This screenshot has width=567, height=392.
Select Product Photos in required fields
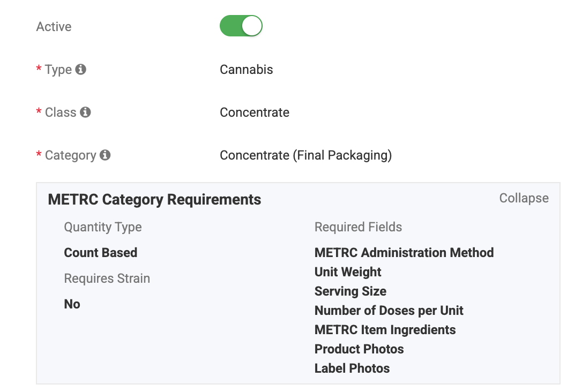(359, 349)
